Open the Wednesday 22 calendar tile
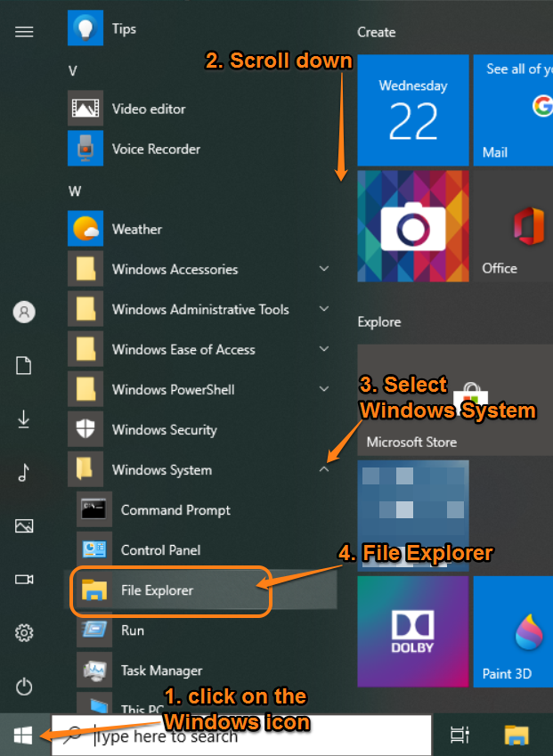Image resolution: width=553 pixels, height=756 pixels. 412,110
